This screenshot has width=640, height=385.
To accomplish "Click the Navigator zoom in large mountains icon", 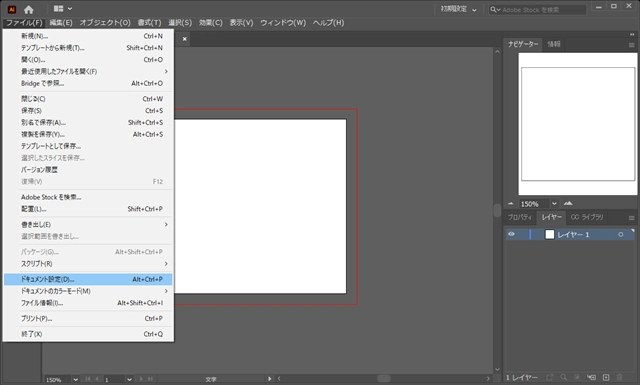I will [x=568, y=203].
